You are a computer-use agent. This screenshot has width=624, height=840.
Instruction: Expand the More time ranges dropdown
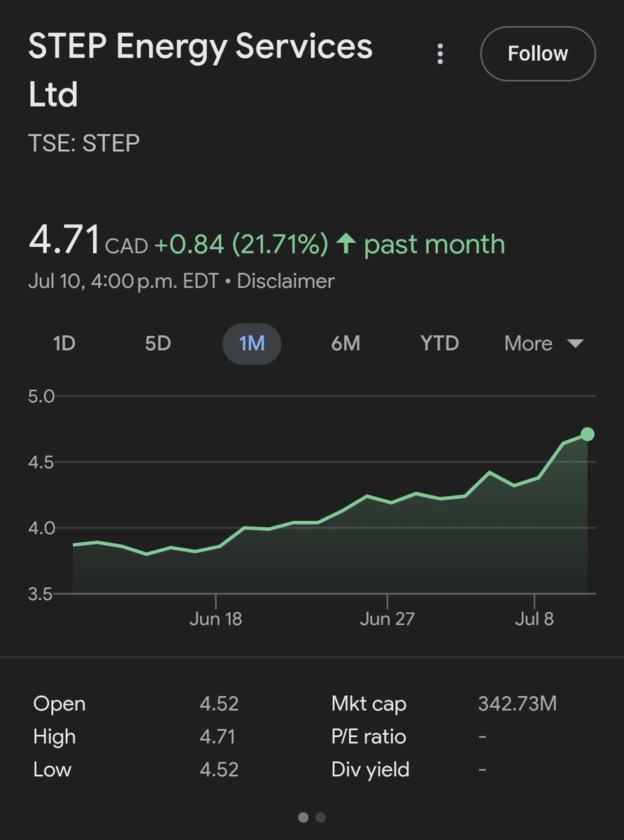[544, 344]
